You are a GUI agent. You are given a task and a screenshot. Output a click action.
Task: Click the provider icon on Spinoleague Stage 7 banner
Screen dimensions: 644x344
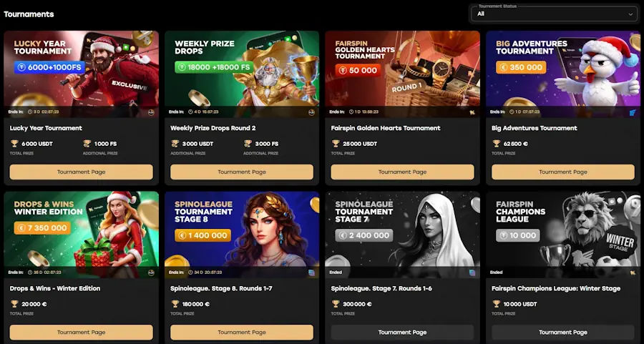472,272
